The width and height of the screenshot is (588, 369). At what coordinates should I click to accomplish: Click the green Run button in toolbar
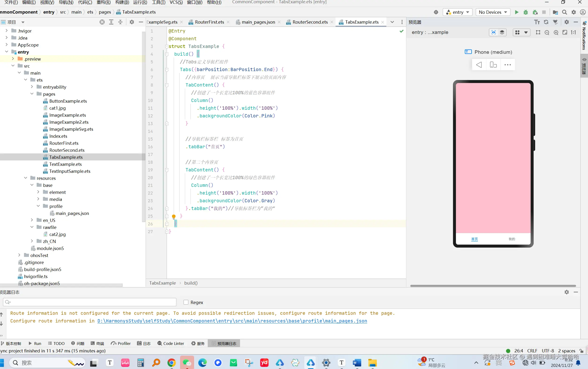click(x=516, y=12)
